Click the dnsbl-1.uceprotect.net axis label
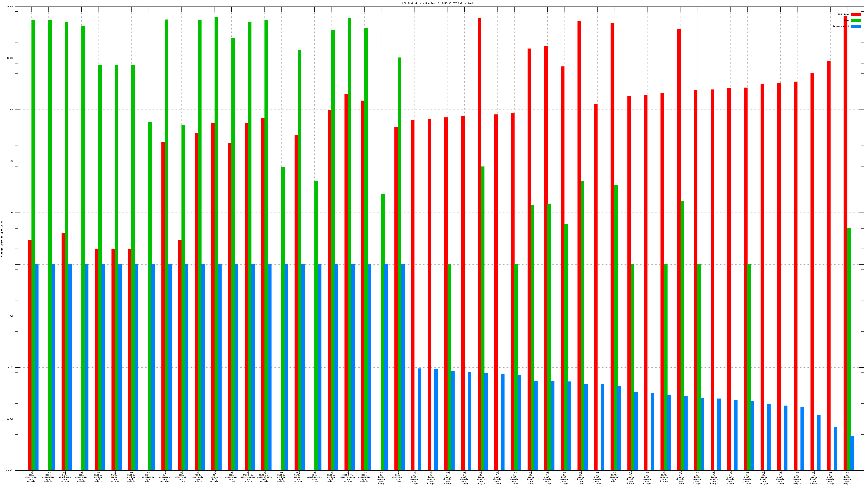868x488 pixels. [248, 477]
